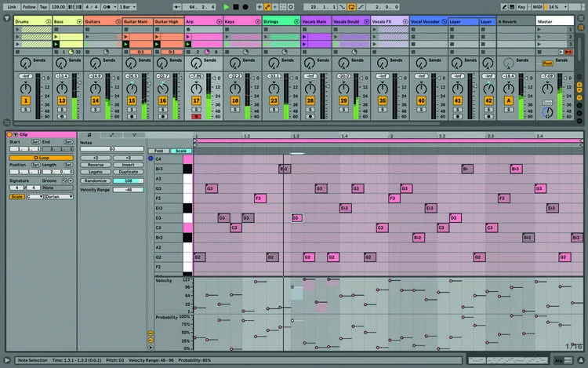This screenshot has width=588, height=368.
Task: Select the Vocals Main track header
Action: pyautogui.click(x=316, y=22)
